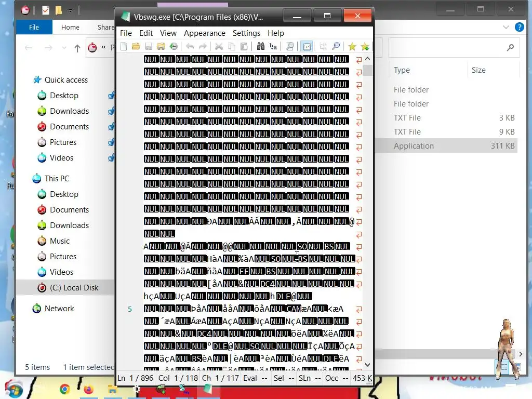Click the Undo arrow icon
Viewport: 532px width, 399px height.
[x=190, y=46]
